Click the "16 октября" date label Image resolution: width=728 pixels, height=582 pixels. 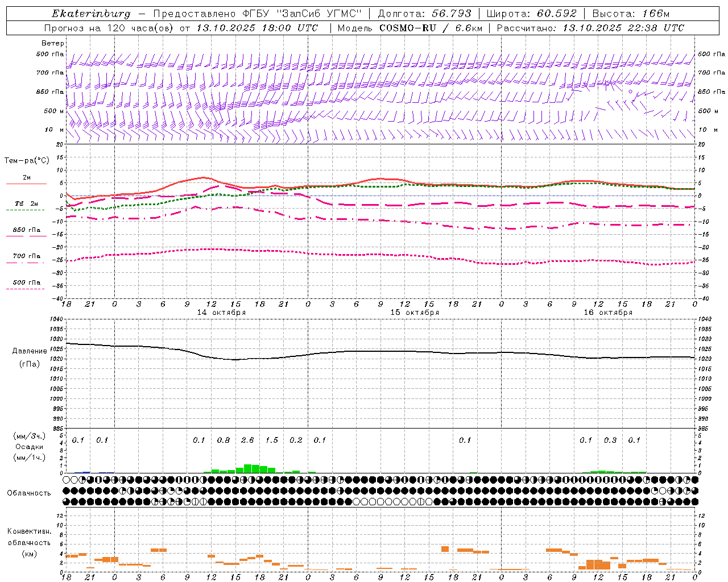608,313
